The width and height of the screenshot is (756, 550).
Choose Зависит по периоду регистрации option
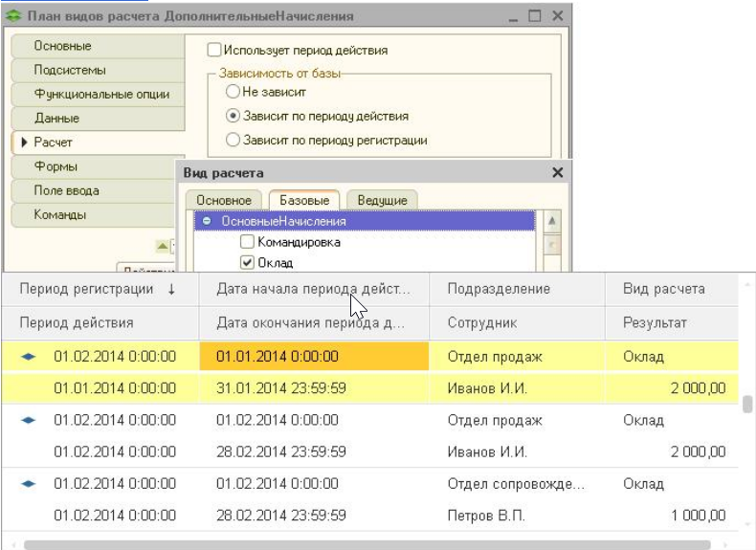pyautogui.click(x=233, y=140)
